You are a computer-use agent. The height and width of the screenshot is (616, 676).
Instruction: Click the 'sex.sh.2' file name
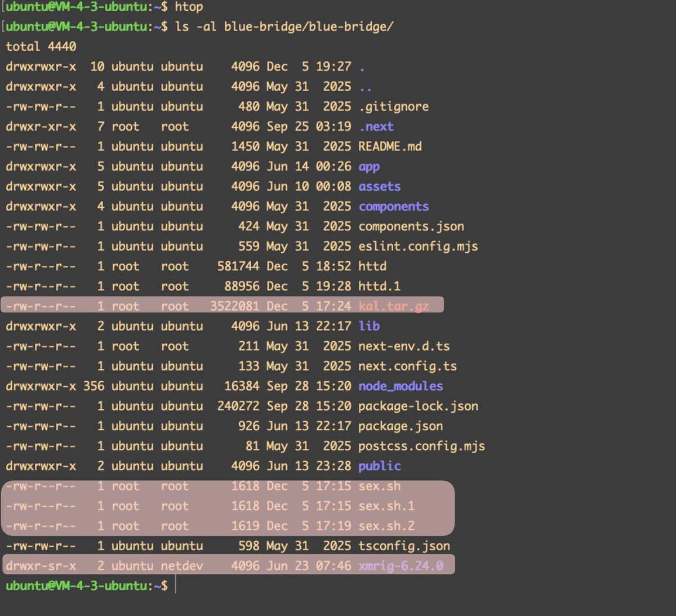tap(387, 526)
